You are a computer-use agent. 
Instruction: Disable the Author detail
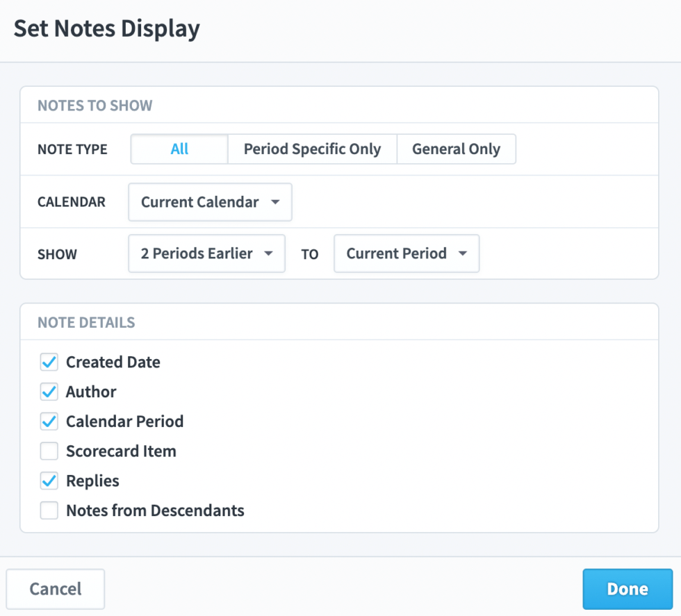pos(49,392)
